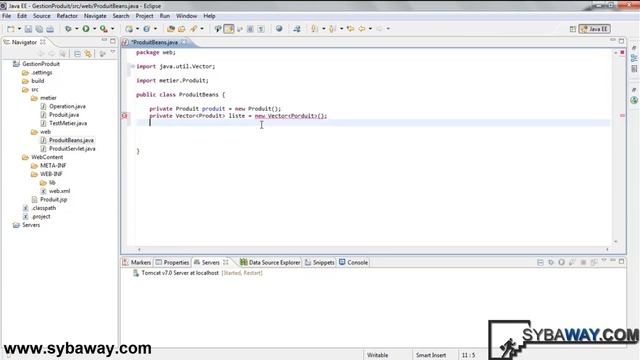Click the Previous Annotation toolbar icon
The width and height of the screenshot is (640, 360).
click(x=332, y=29)
